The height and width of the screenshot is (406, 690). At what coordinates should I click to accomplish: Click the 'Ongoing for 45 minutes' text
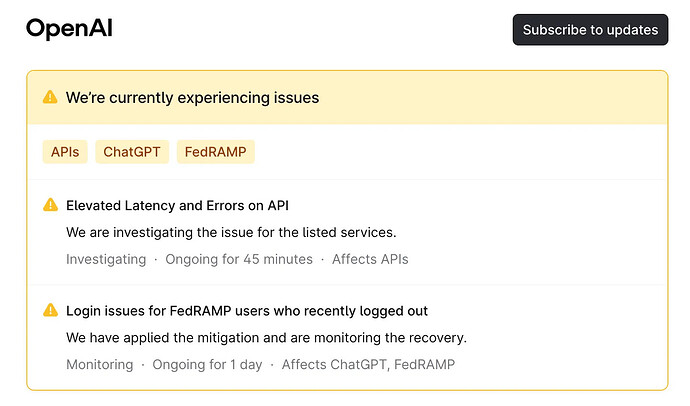tap(239, 259)
